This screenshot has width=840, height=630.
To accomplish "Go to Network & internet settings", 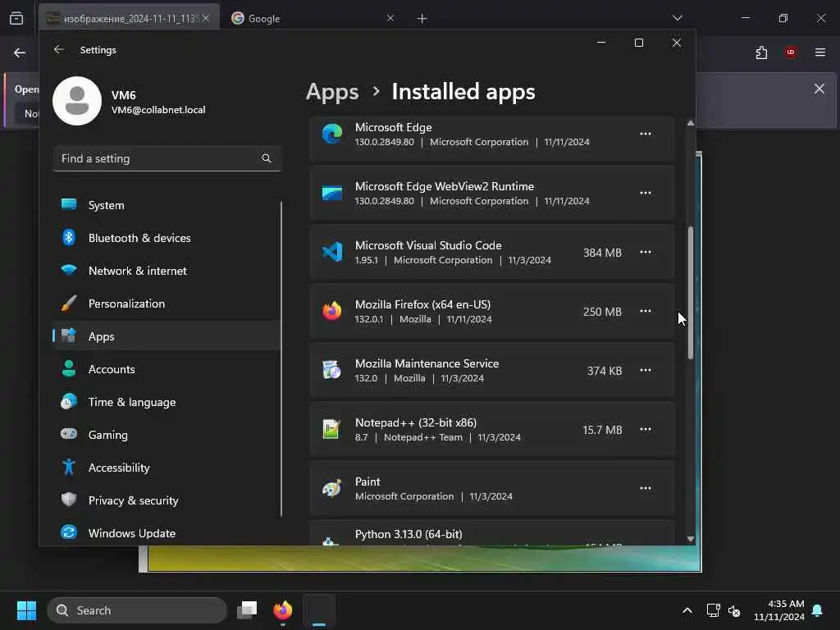I will [167, 271].
